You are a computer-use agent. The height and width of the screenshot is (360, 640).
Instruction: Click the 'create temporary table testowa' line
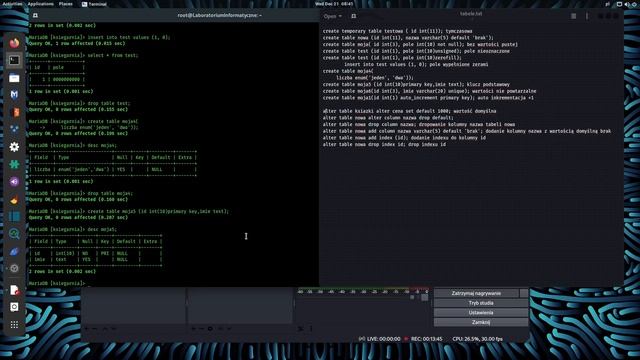click(397, 31)
